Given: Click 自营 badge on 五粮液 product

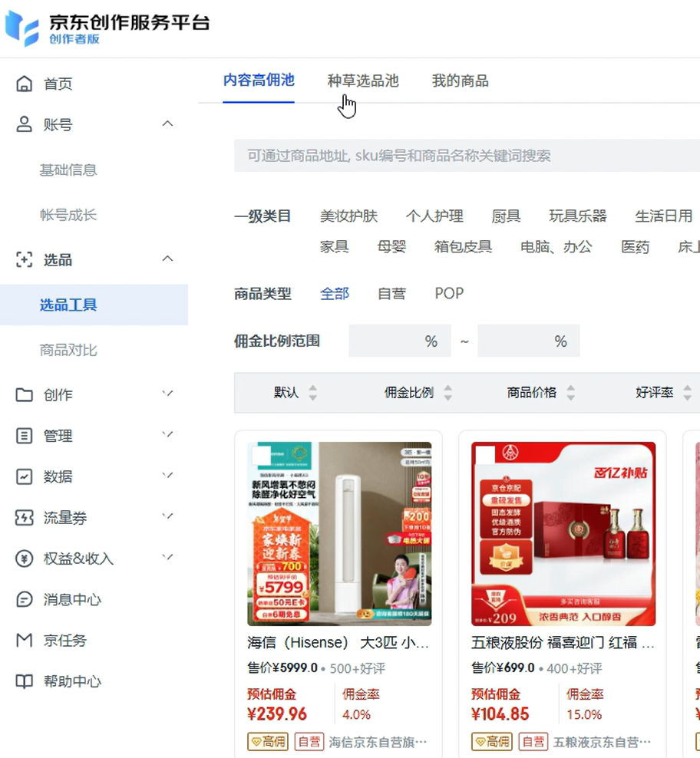Looking at the screenshot, I should (533, 742).
